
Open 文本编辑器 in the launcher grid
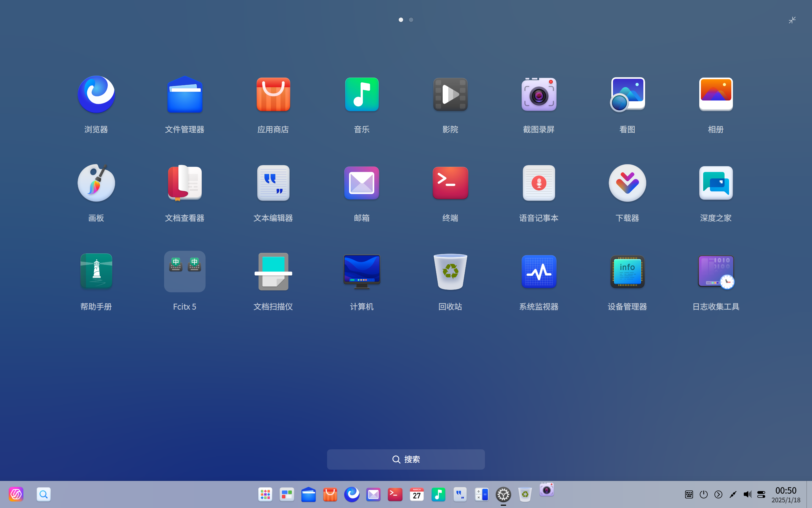tap(273, 183)
